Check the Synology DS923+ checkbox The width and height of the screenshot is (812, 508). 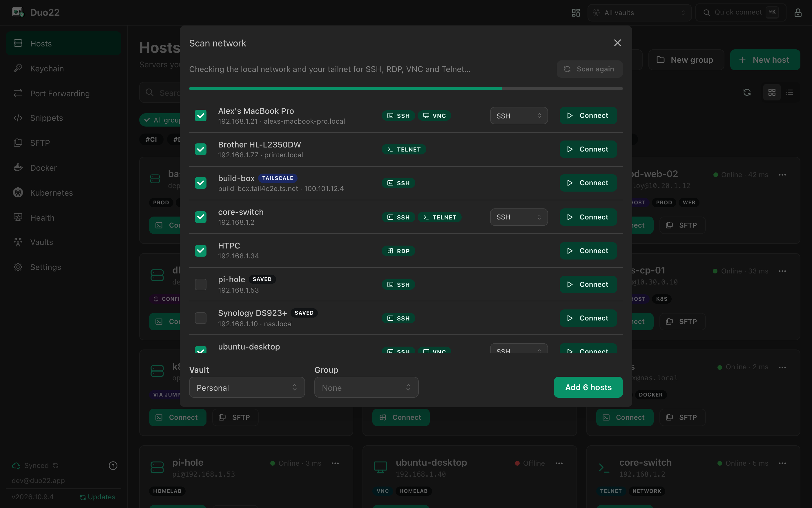pyautogui.click(x=201, y=318)
